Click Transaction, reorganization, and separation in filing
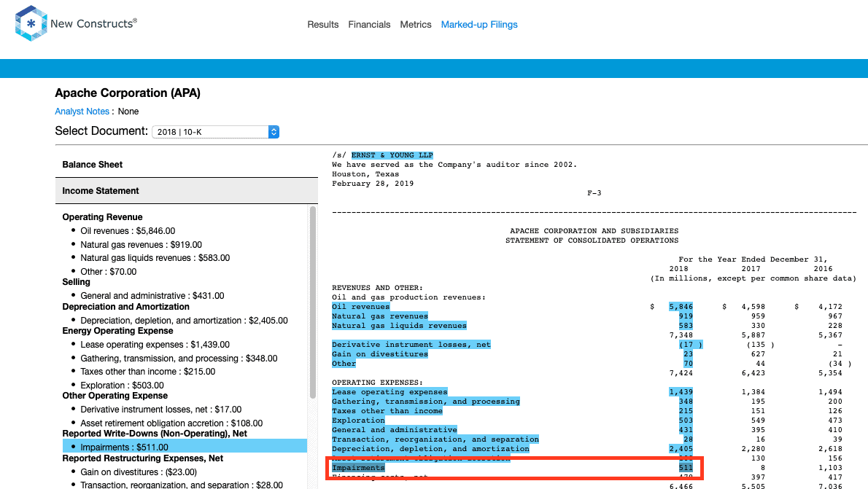The width and height of the screenshot is (868, 489). click(x=435, y=439)
